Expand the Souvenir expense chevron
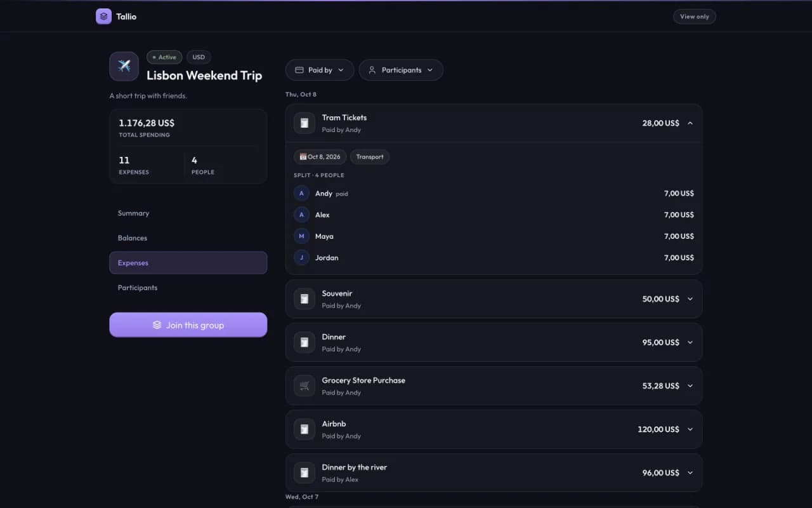Image resolution: width=812 pixels, height=508 pixels. [690, 299]
